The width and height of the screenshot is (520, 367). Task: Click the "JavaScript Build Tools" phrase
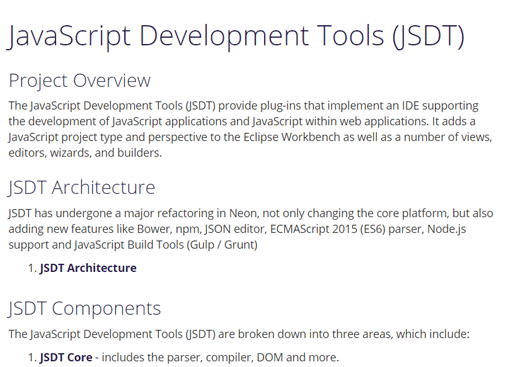coord(129,245)
